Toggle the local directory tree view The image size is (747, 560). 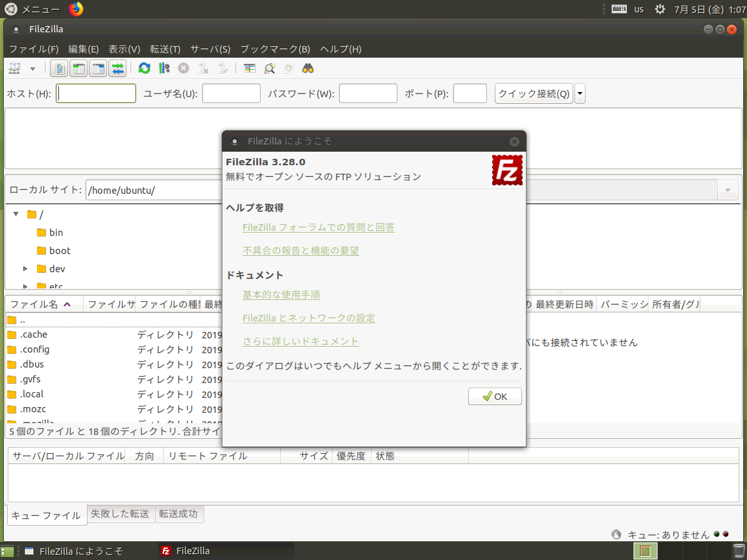pos(78,68)
